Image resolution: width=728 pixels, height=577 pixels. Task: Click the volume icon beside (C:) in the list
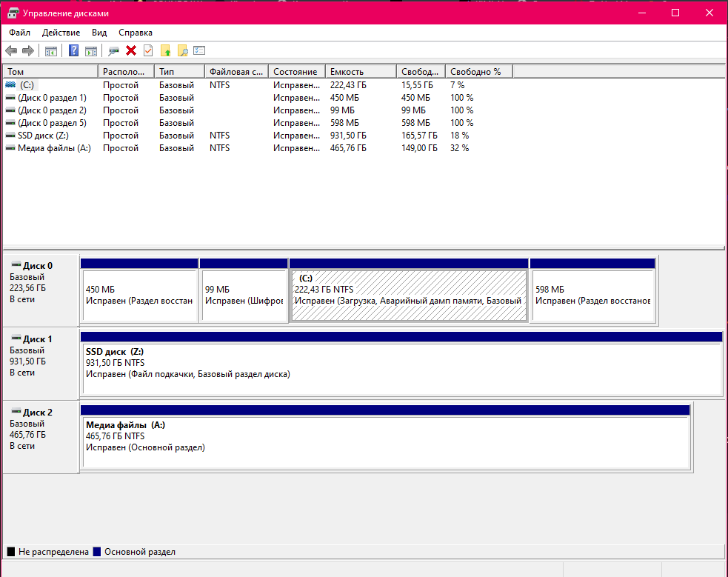(10, 85)
